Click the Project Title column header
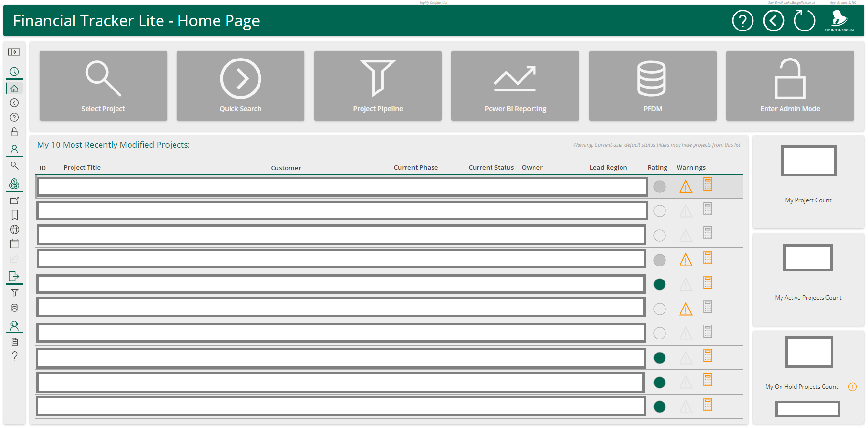Image resolution: width=868 pixels, height=428 pixels. click(x=82, y=167)
